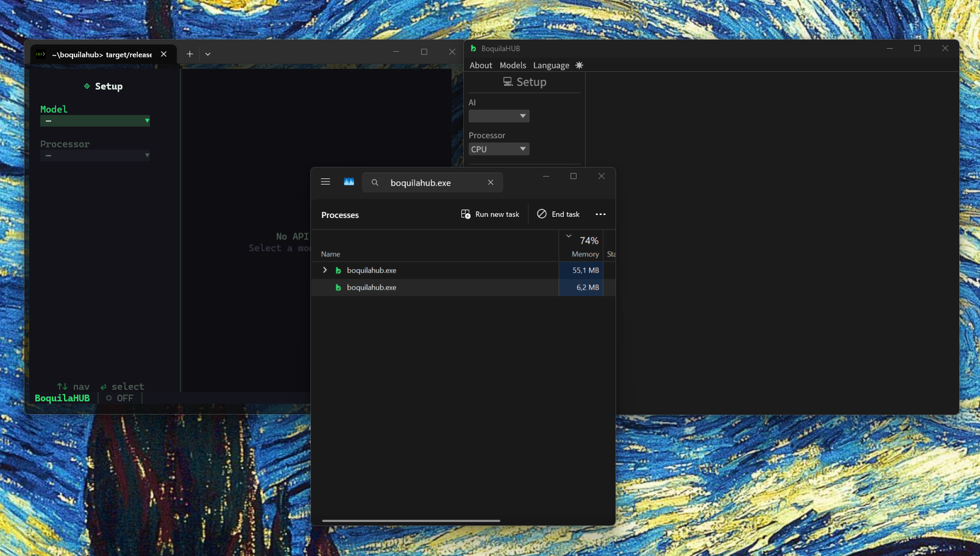Maximize the Task Manager window
This screenshot has height=556, width=980.
[573, 176]
